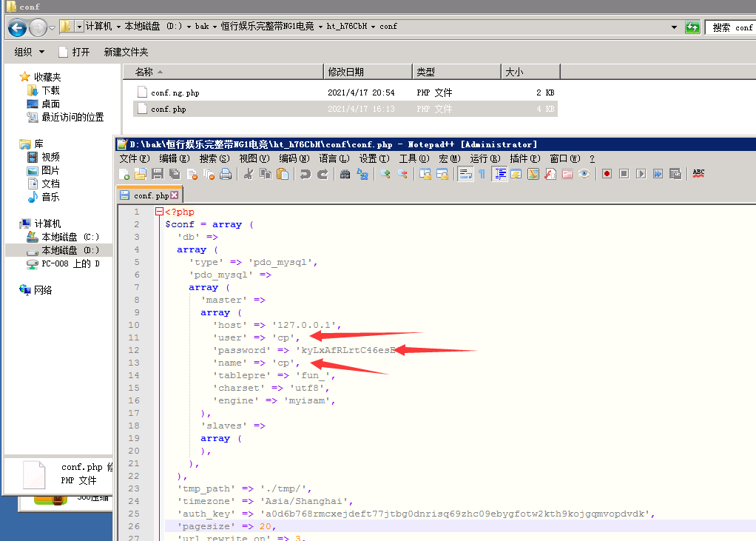Toggle the Word Wrap toolbar button

[465, 174]
